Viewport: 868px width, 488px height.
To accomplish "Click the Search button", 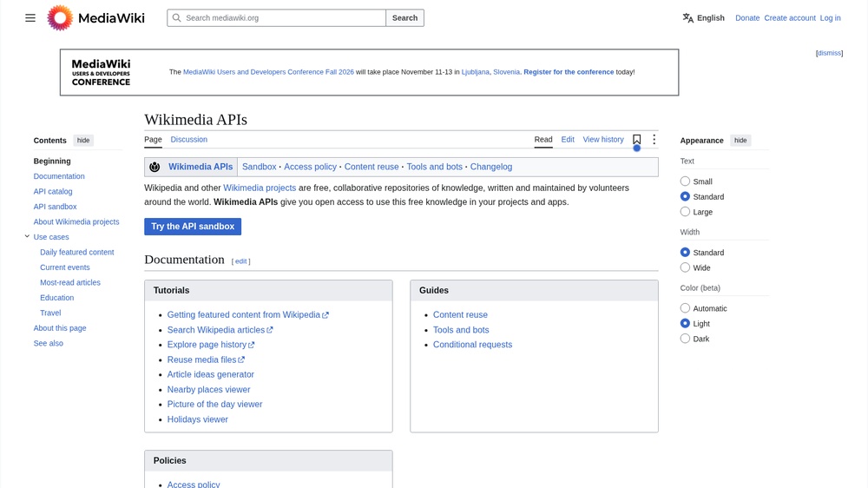I will point(404,17).
